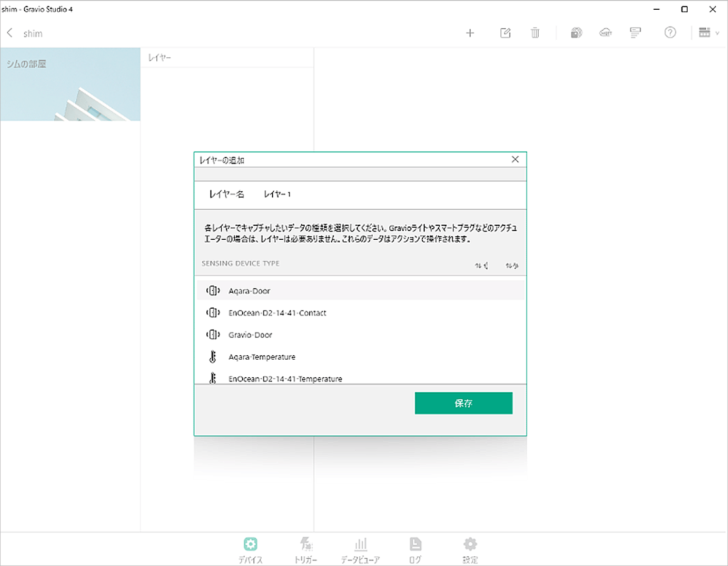Select EnOcean-D2-14-41-Contact device type
728x566 pixels.
click(360, 313)
